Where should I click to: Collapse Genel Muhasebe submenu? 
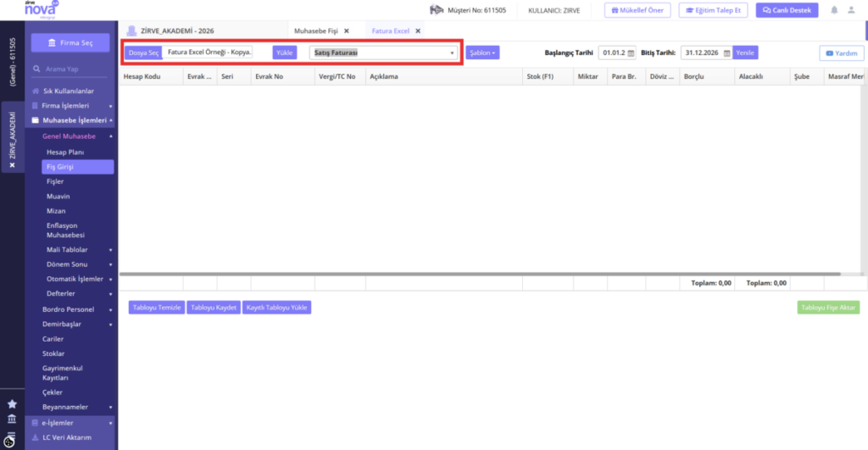111,136
